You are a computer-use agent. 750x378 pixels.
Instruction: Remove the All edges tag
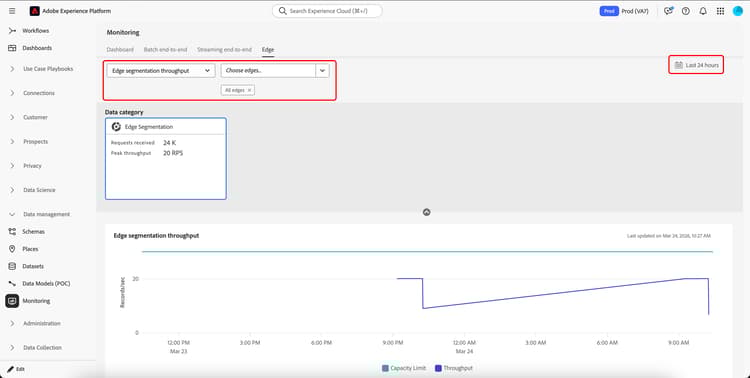[249, 90]
